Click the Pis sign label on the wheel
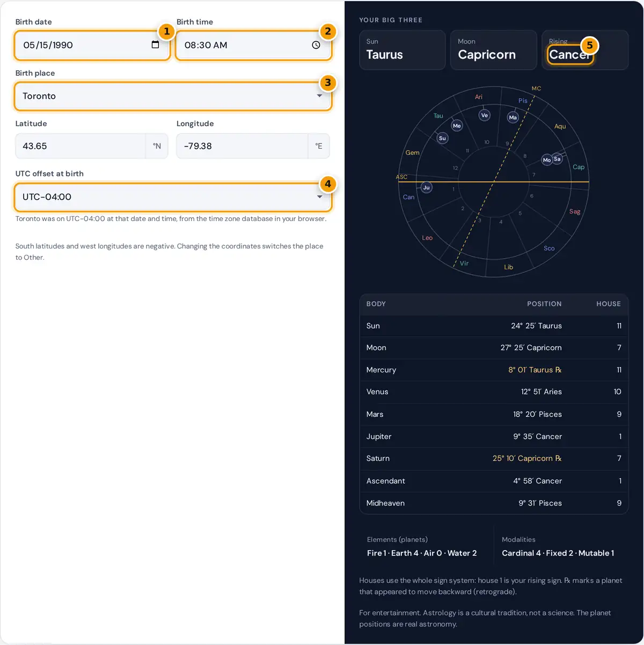Viewport: 644px width, 645px height. coord(523,100)
